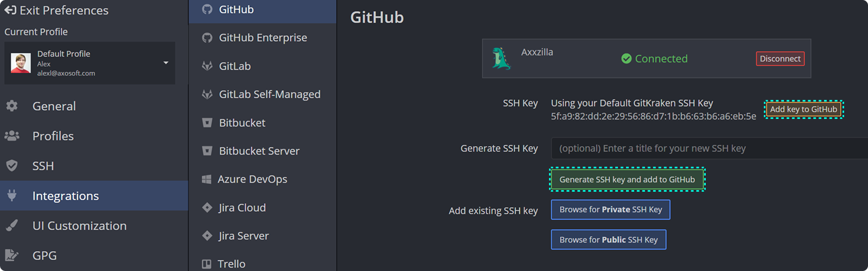Screen dimensions: 868x271
Task: Open the profile selector dropdown arrow
Action: (165, 63)
